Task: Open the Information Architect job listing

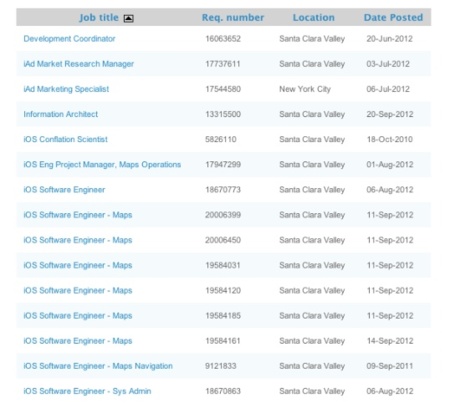Action: (x=61, y=114)
